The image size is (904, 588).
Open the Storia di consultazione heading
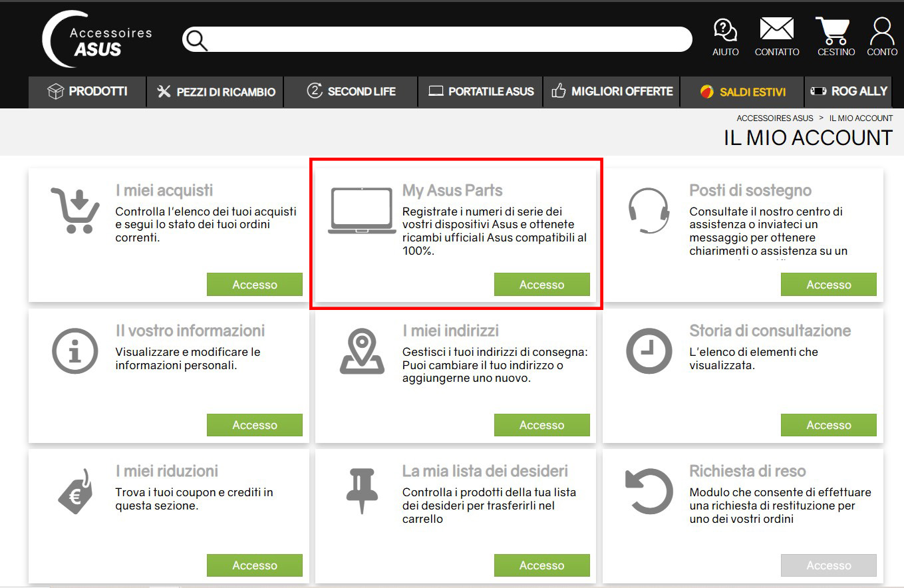tap(770, 331)
